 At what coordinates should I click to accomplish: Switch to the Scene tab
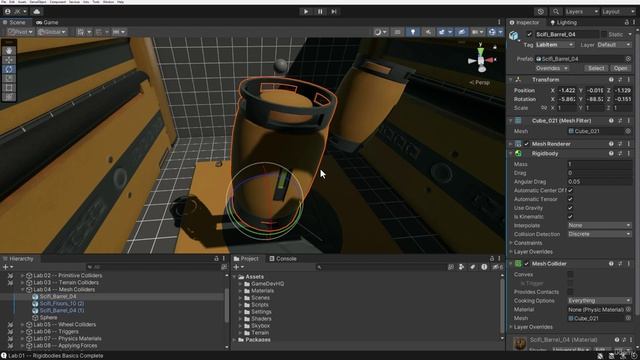pos(14,22)
